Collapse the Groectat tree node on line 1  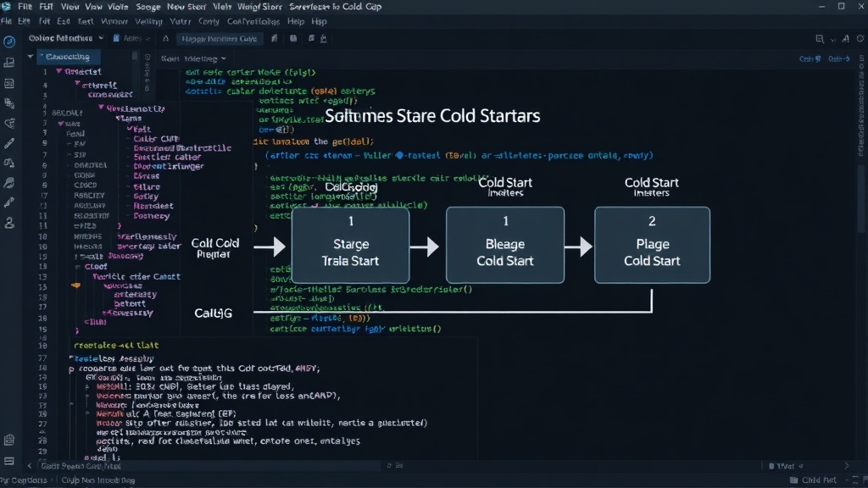58,71
